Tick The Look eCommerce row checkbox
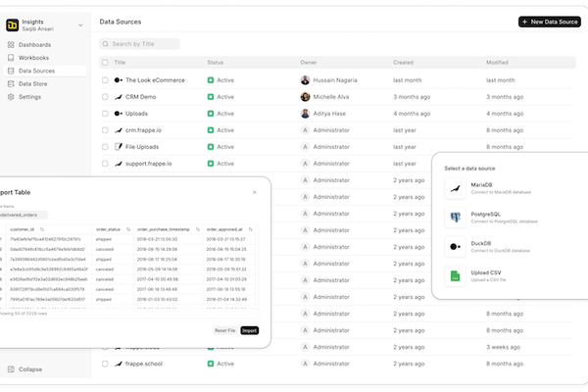Viewport: 588px width, 392px height. (x=105, y=80)
